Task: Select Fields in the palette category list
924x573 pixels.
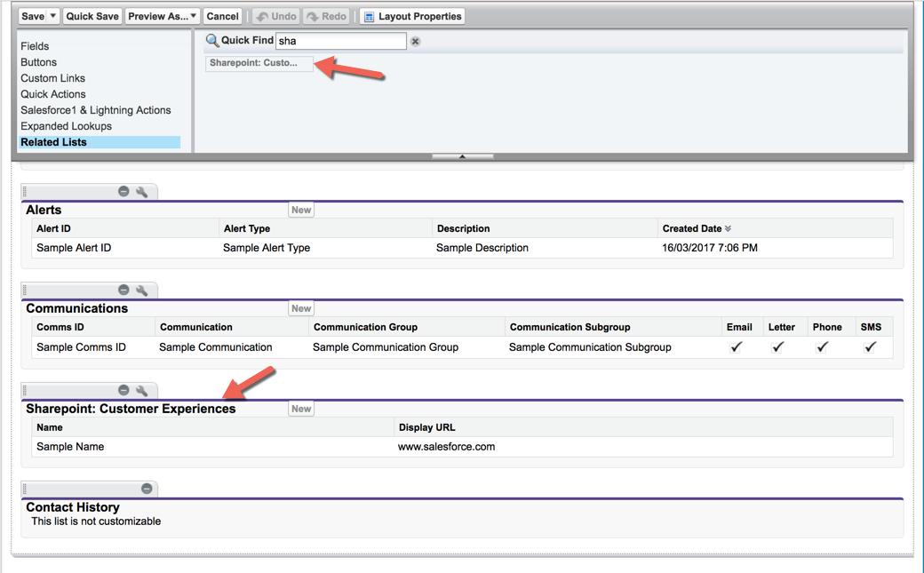Action: [x=35, y=46]
